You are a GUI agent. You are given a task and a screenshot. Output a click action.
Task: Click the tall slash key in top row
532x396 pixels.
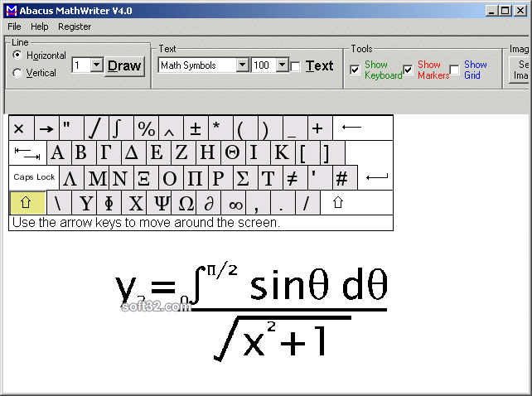[96, 128]
